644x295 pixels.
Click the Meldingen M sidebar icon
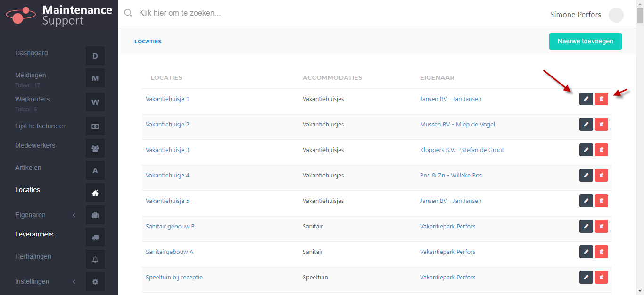pyautogui.click(x=95, y=78)
